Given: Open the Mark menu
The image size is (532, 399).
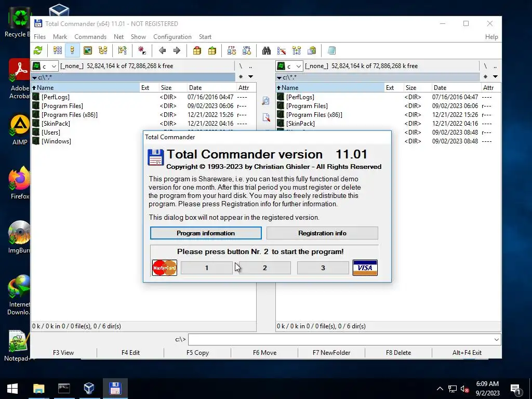Looking at the screenshot, I should 60,37.
